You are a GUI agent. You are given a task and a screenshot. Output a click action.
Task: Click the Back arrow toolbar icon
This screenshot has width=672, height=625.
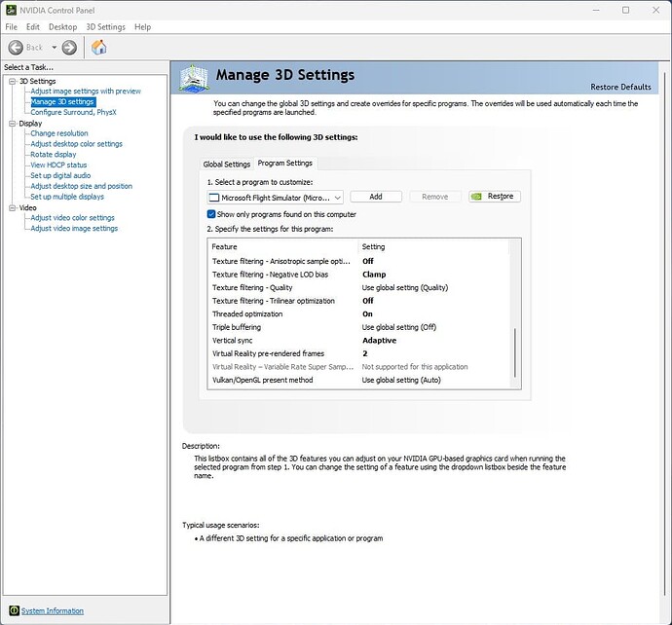(x=16, y=48)
